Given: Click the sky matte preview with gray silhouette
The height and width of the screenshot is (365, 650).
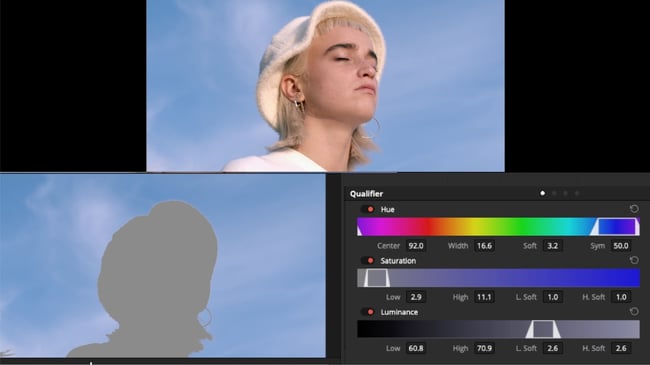Looking at the screenshot, I should tap(162, 265).
